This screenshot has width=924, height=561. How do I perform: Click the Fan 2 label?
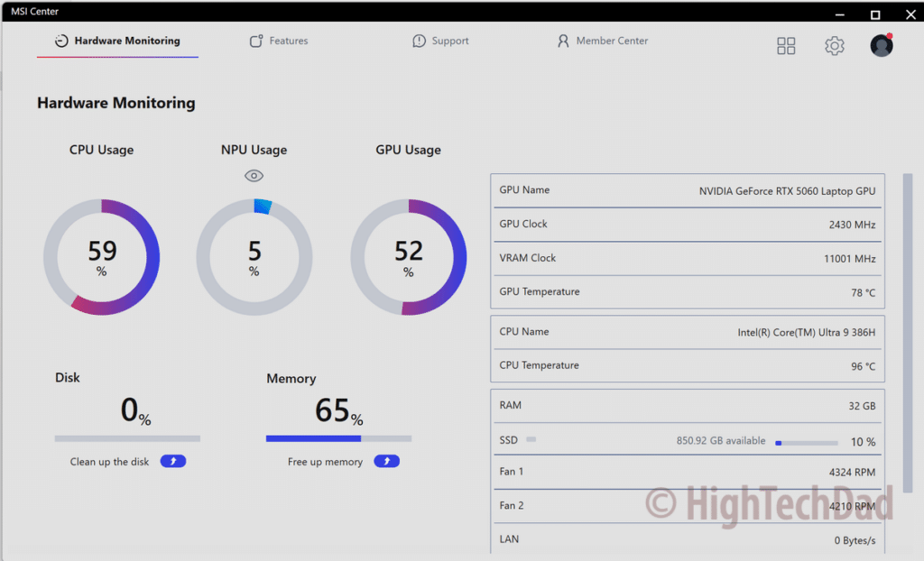[512, 506]
